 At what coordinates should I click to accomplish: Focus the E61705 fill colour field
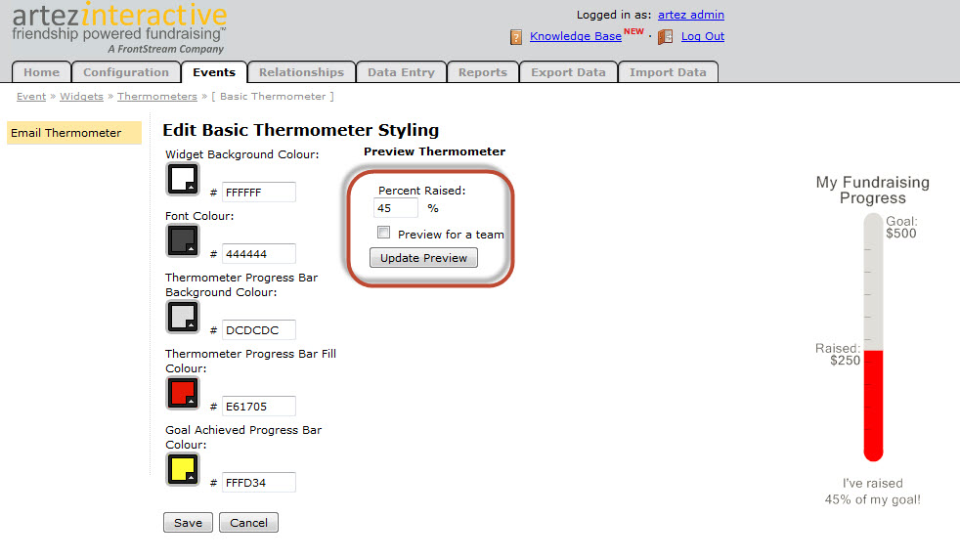(259, 407)
